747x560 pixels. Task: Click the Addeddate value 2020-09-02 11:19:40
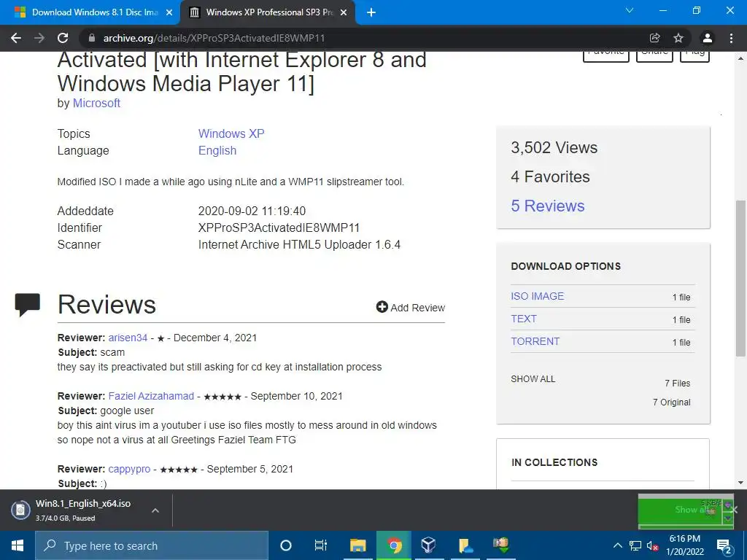coord(252,211)
